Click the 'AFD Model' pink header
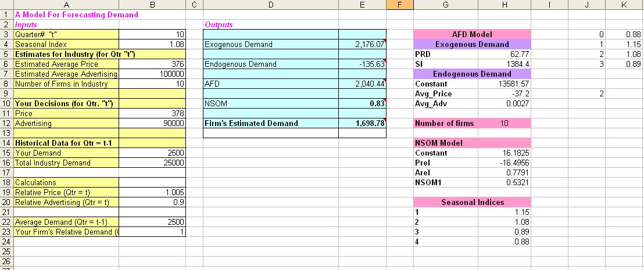The width and height of the screenshot is (644, 270). [x=472, y=34]
